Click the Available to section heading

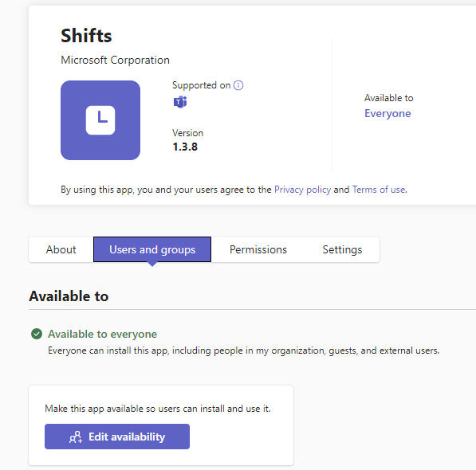tap(69, 296)
